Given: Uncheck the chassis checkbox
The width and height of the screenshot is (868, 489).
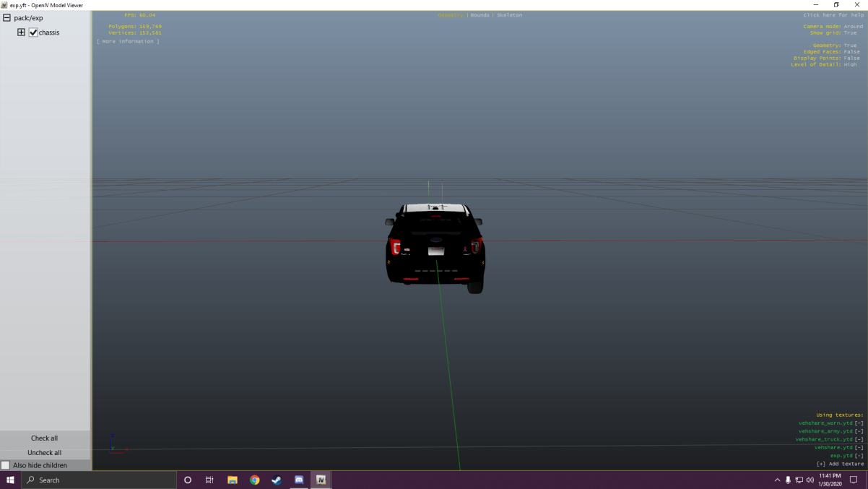Looking at the screenshot, I should (33, 33).
